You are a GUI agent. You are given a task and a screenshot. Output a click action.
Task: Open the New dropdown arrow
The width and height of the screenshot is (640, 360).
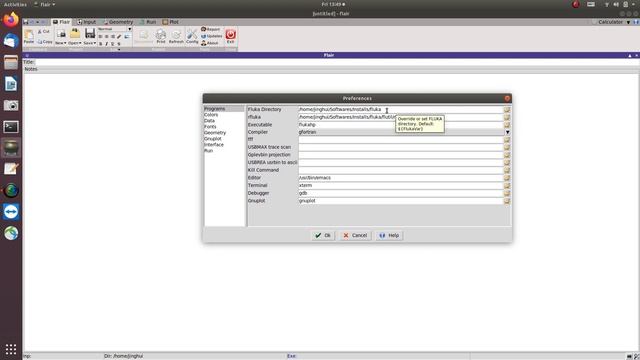coord(65,43)
